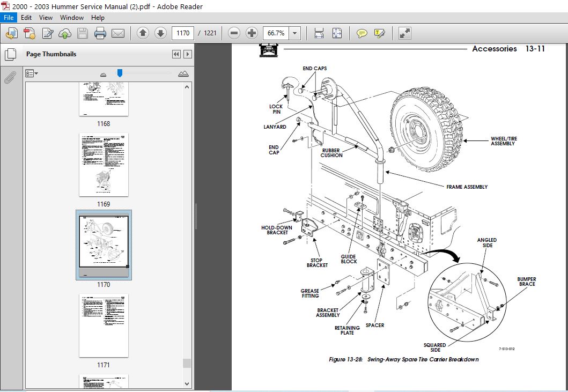Click the RETAINING PLATE label
This screenshot has width=568, height=392.
(x=347, y=330)
